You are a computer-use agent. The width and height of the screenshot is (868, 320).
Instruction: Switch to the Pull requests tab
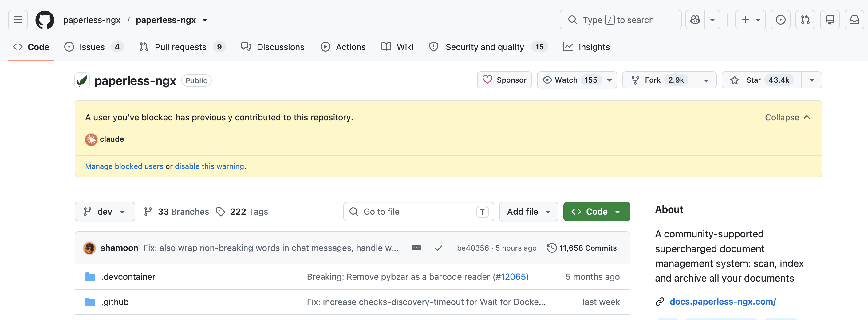tap(182, 47)
